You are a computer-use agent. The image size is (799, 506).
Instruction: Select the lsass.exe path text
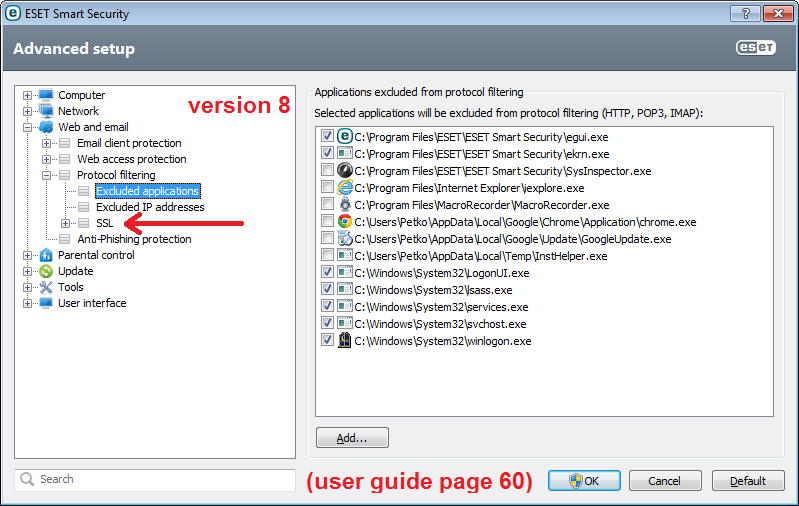(433, 290)
